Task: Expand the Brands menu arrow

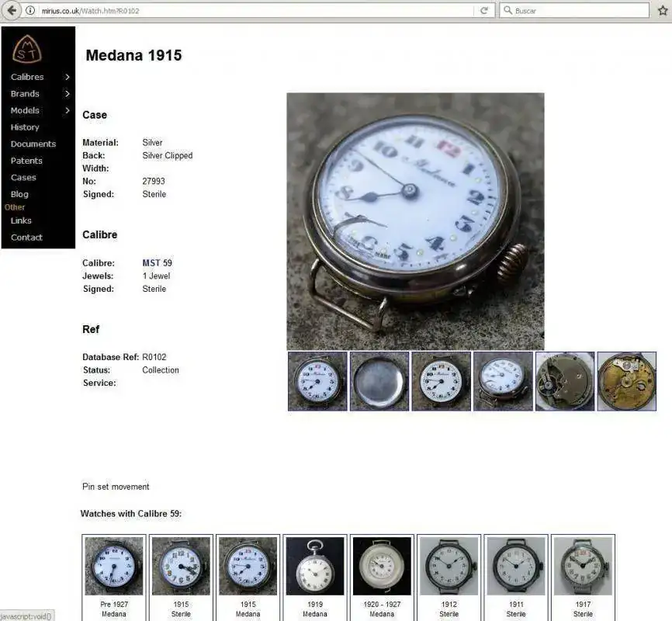Action: (x=68, y=93)
